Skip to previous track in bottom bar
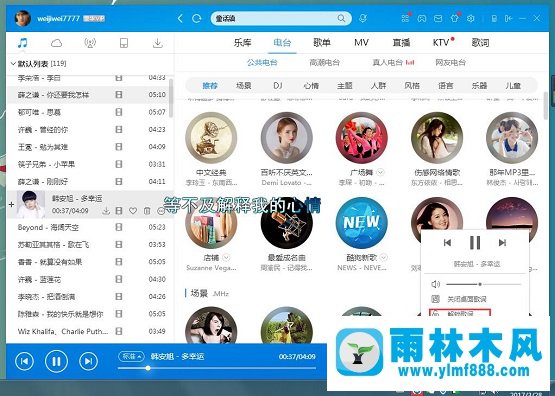This screenshot has width=555, height=396. pyautogui.click(x=24, y=361)
